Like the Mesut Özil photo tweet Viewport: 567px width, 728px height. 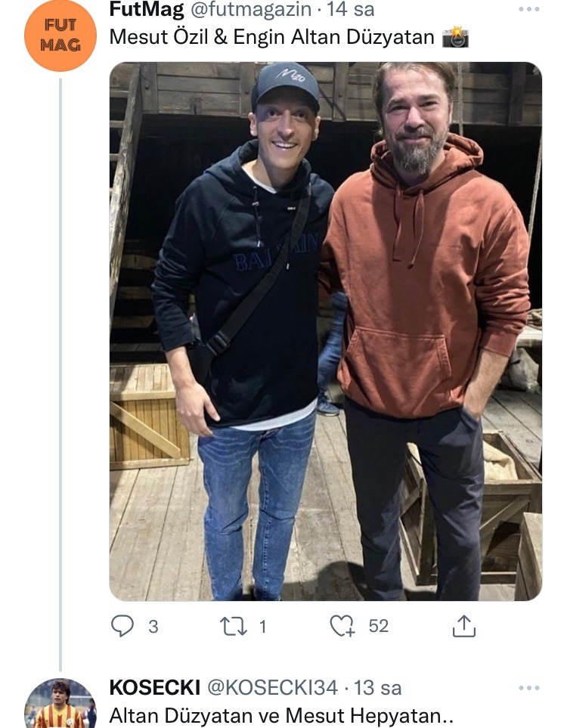[x=342, y=625]
